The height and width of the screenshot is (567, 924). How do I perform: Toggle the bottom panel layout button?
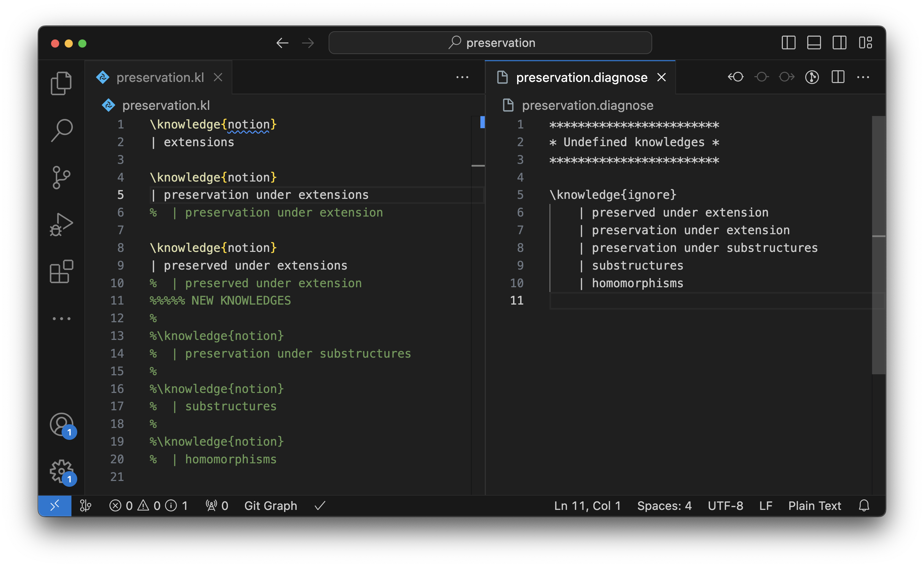tap(814, 43)
